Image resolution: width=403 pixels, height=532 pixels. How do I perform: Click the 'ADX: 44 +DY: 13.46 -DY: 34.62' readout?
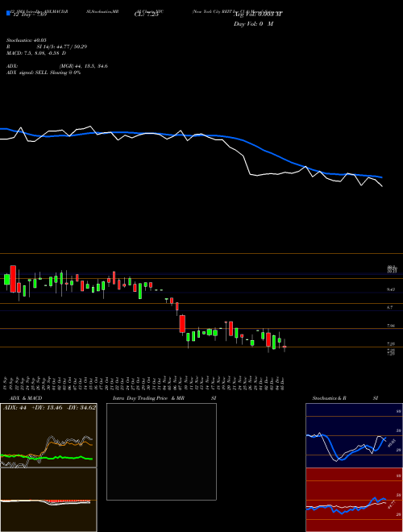tap(49, 408)
